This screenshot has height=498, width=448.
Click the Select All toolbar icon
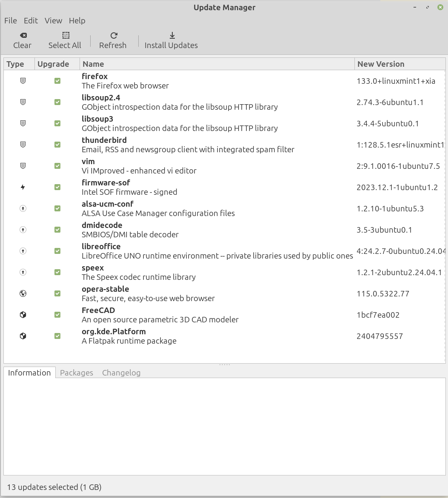pyautogui.click(x=66, y=35)
